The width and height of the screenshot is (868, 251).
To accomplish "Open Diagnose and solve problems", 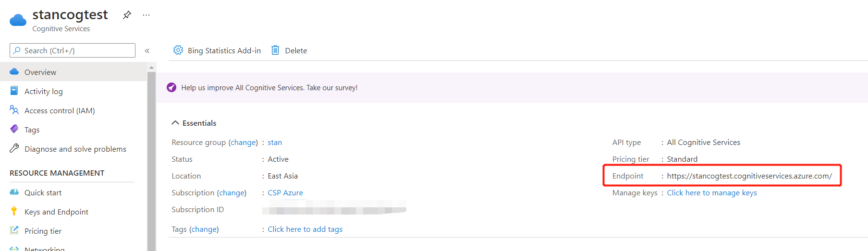I will click(x=75, y=149).
